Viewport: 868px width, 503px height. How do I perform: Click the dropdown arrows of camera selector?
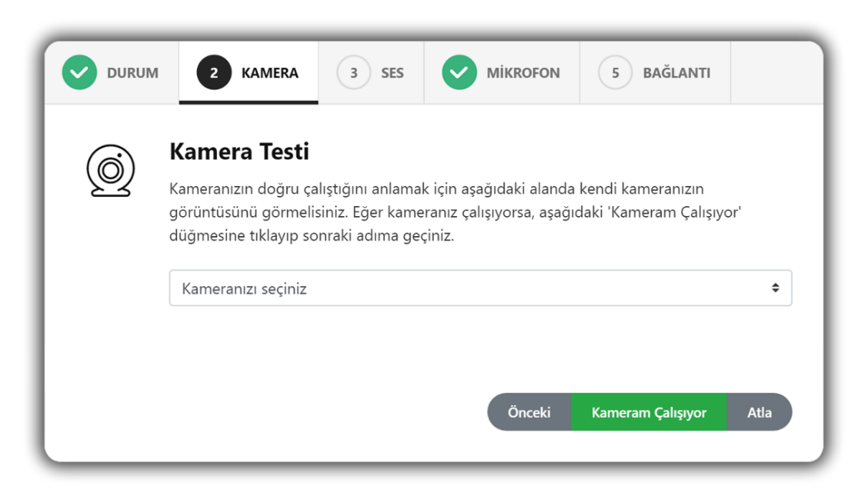click(775, 288)
